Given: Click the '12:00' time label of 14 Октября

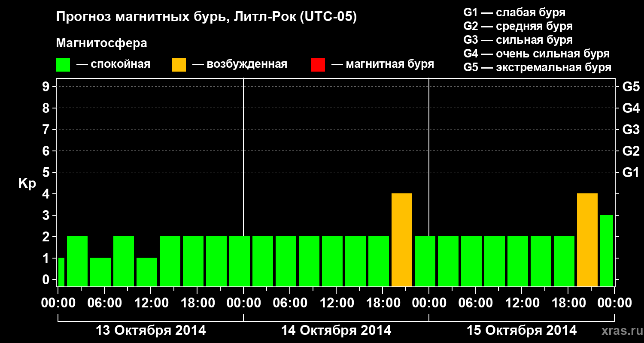Looking at the screenshot, I should 336,303.
